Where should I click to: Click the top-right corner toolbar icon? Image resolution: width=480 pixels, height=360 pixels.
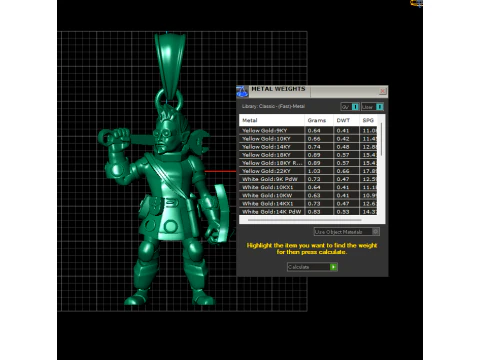click(416, 3)
